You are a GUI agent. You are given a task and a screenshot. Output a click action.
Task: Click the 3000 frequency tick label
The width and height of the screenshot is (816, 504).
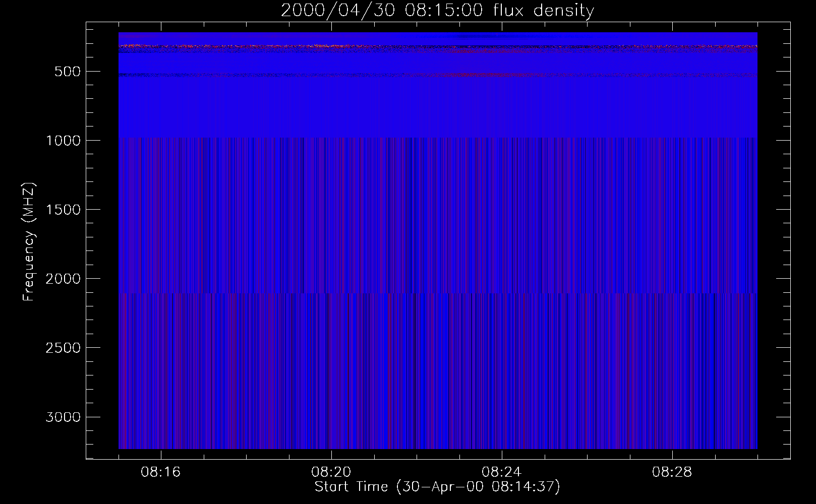tap(63, 417)
